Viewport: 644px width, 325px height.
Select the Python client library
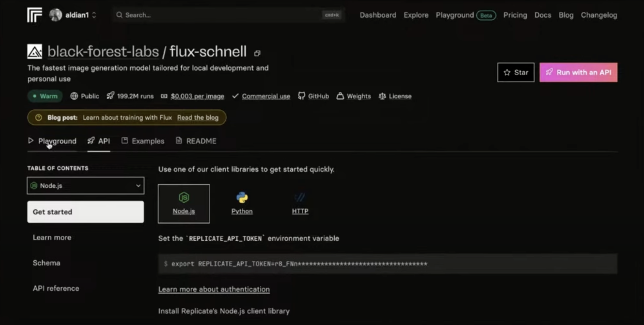coord(242,203)
